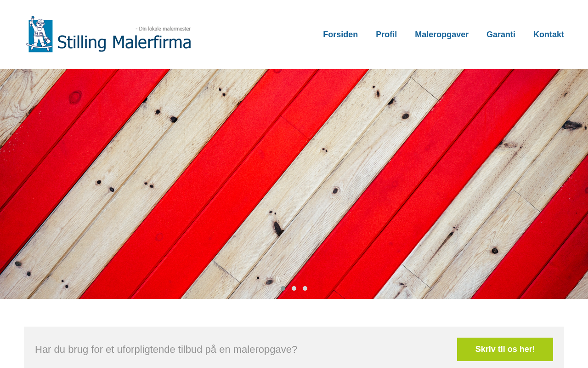The height and width of the screenshot is (368, 588).
Task: Click the word 'Malerfirma' in the logo
Action: click(x=151, y=43)
